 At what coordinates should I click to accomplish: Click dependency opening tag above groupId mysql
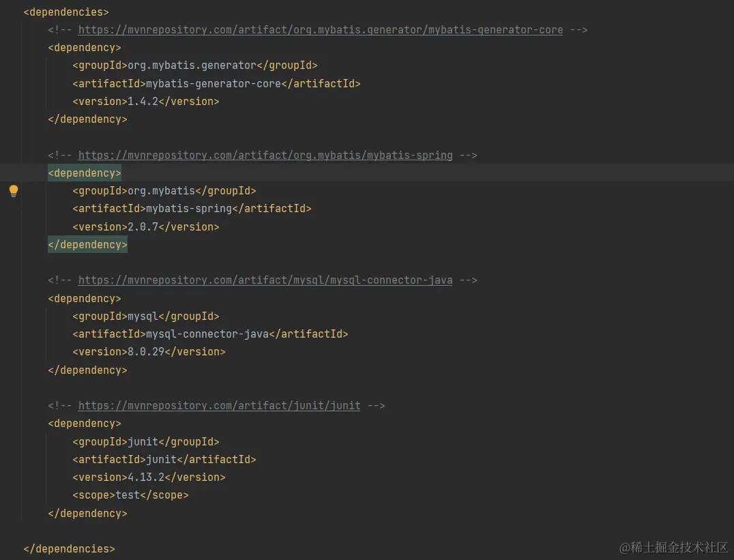point(85,299)
